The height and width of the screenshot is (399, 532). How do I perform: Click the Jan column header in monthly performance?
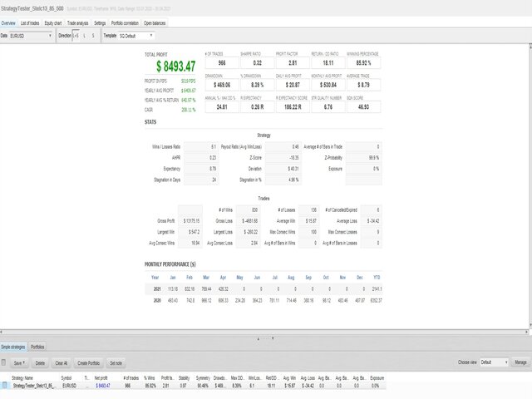pos(173,278)
